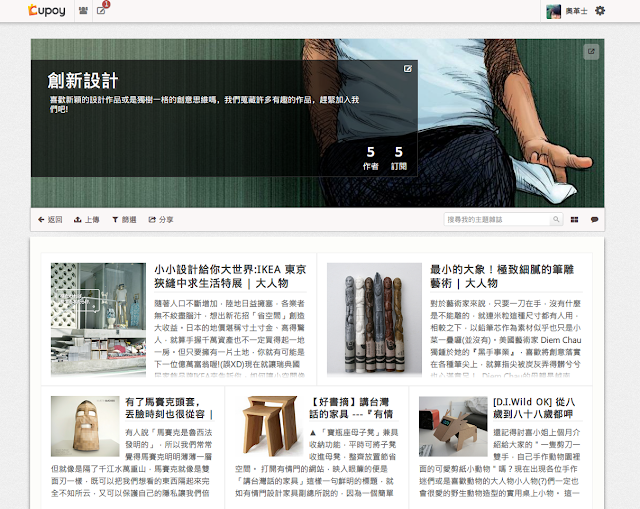
Task: Open article [D.I.Wild OK] 從八歲到八十八歲
Action: [x=534, y=408]
